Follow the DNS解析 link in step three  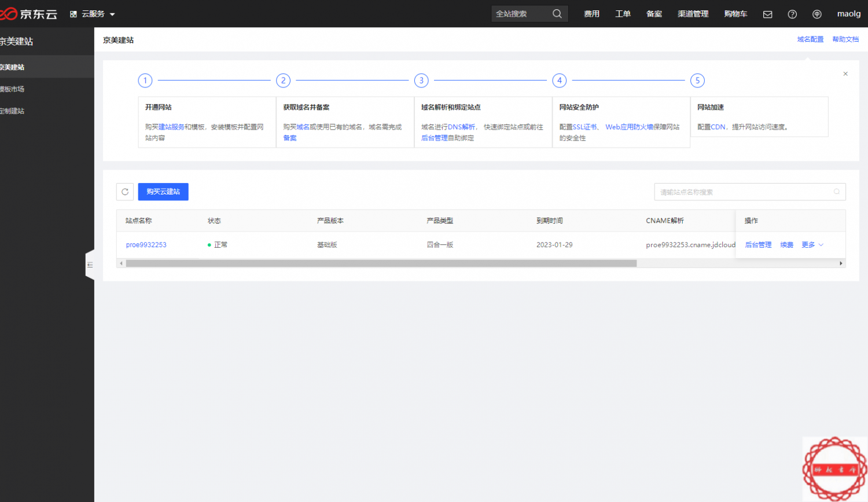pyautogui.click(x=462, y=127)
